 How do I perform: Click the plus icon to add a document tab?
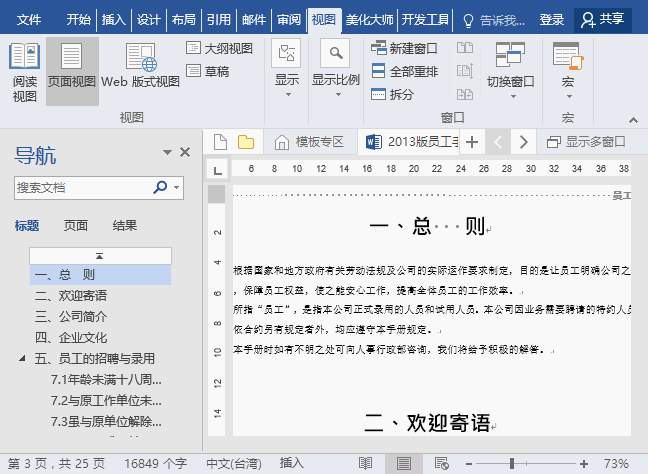tap(471, 141)
